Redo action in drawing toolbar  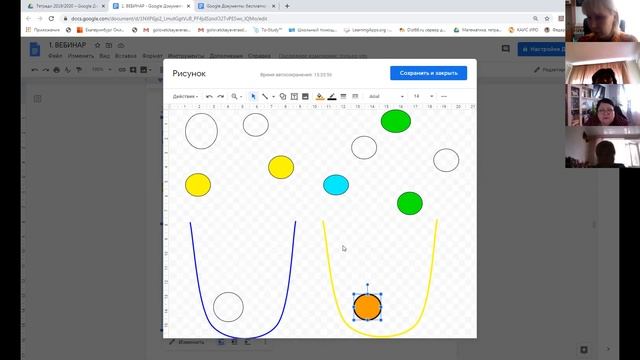click(x=221, y=96)
